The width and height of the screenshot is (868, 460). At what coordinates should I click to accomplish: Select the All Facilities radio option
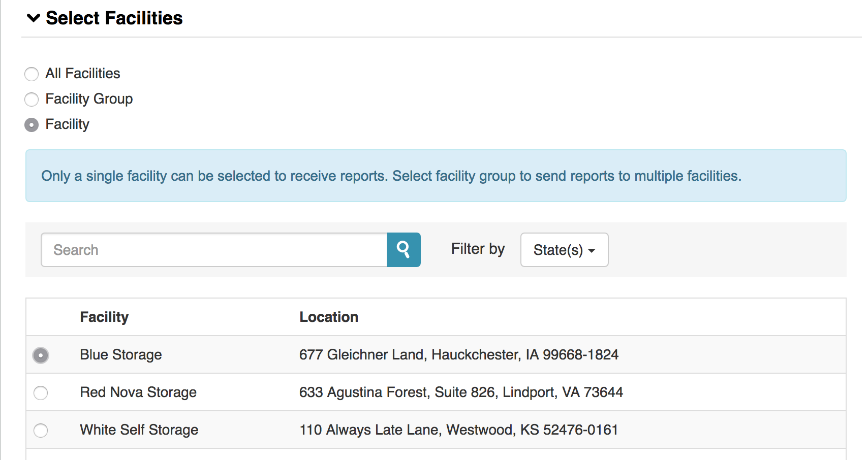pyautogui.click(x=32, y=74)
